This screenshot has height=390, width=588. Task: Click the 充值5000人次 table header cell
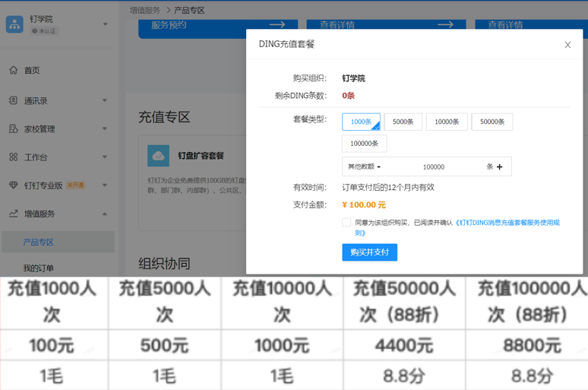165,302
